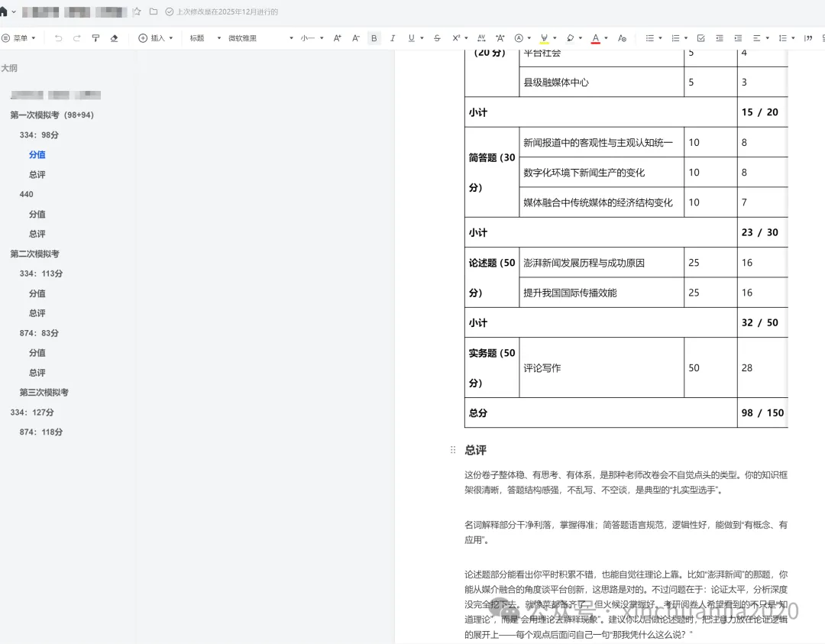Insert a bulleted list
The image size is (825, 644).
[x=650, y=38]
